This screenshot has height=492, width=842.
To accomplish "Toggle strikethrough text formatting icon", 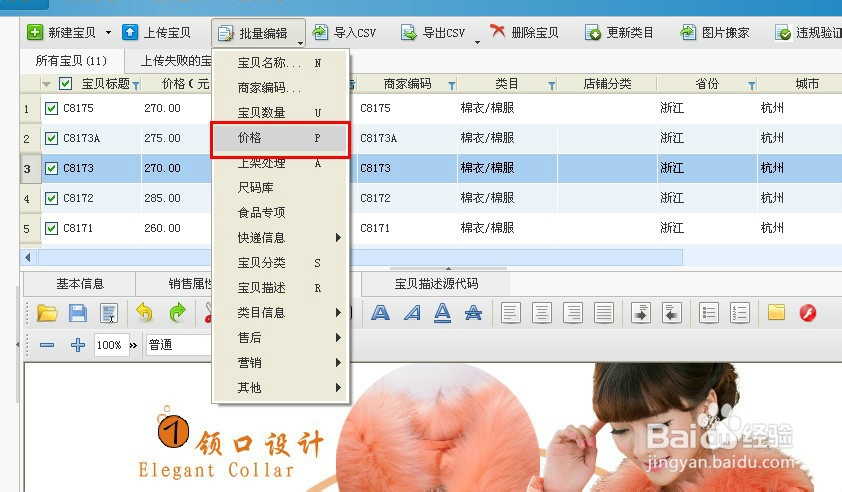I will click(x=473, y=313).
